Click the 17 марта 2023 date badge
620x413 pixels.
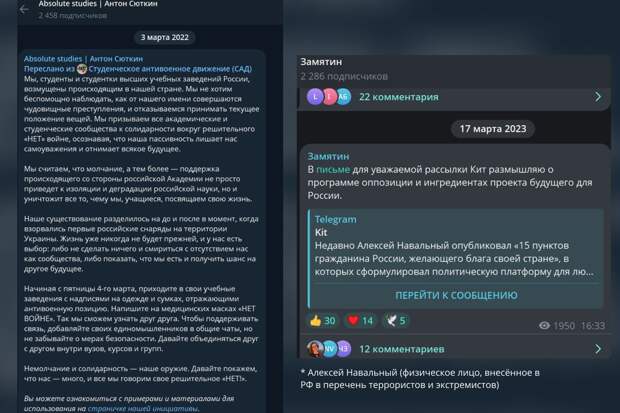pos(493,129)
